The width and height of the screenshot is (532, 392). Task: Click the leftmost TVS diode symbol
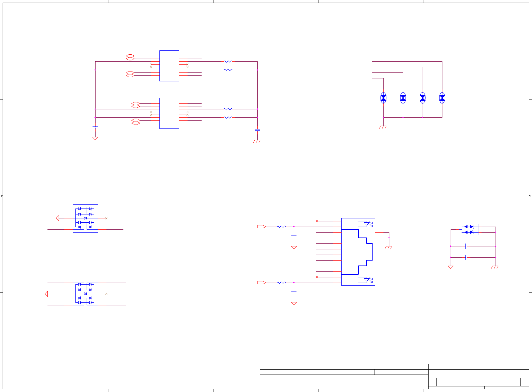click(383, 98)
